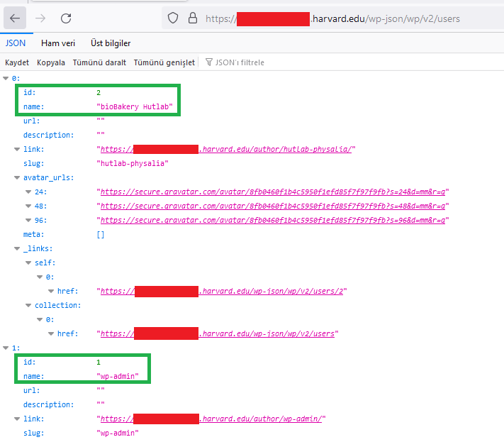This screenshot has height=442, width=504.
Task: Open the author/hutlab-physalia link
Action: [226, 149]
